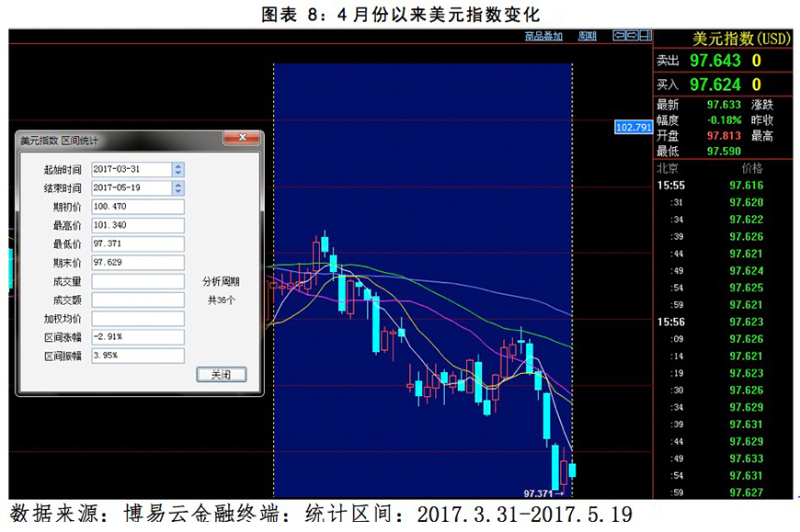This screenshot has height=532, width=800.
Task: Click the 区间振幅 field showing 3.95%
Action: click(x=138, y=355)
